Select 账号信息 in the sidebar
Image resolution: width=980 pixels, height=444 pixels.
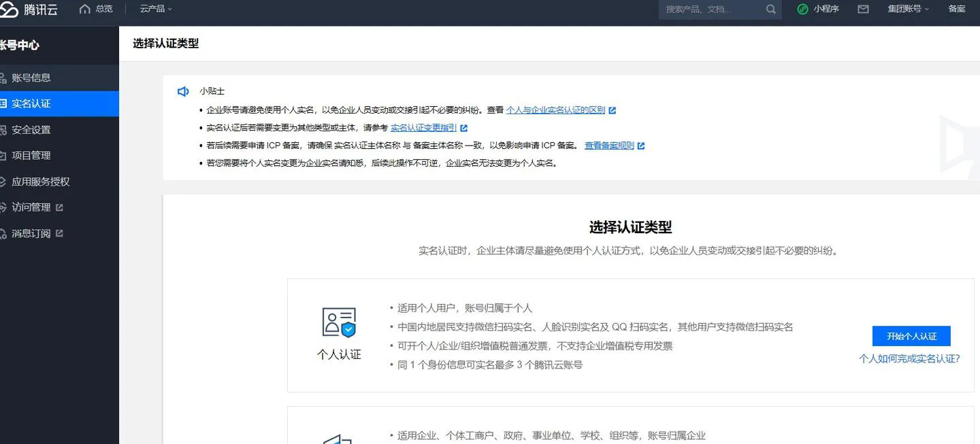pyautogui.click(x=31, y=78)
